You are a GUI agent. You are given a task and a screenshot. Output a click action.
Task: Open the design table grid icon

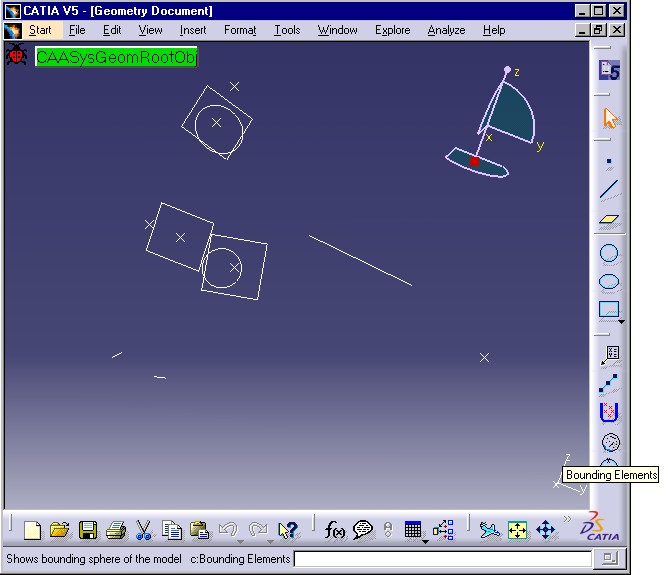tap(413, 530)
